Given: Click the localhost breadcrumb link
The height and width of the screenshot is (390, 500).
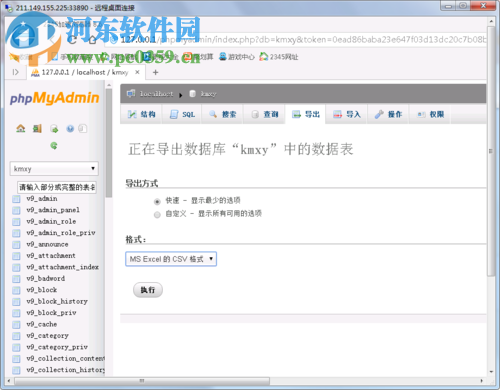Looking at the screenshot, I should click(x=156, y=94).
